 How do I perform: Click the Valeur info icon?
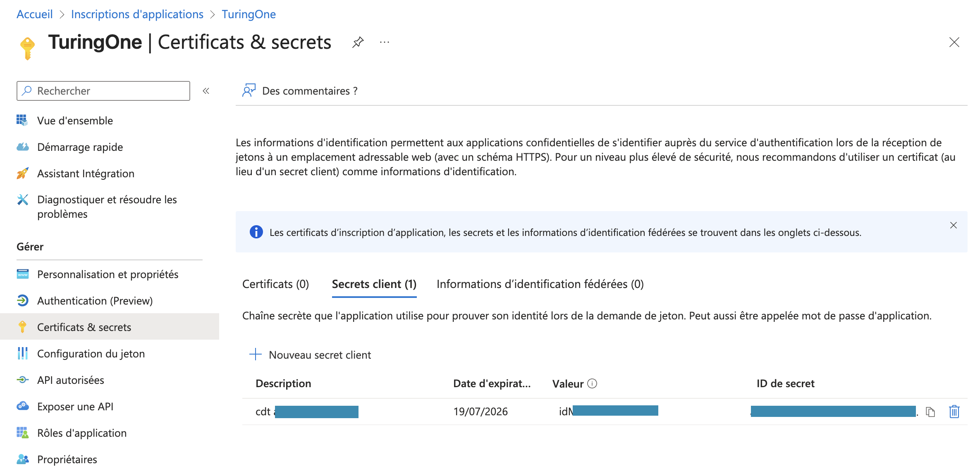click(x=593, y=384)
